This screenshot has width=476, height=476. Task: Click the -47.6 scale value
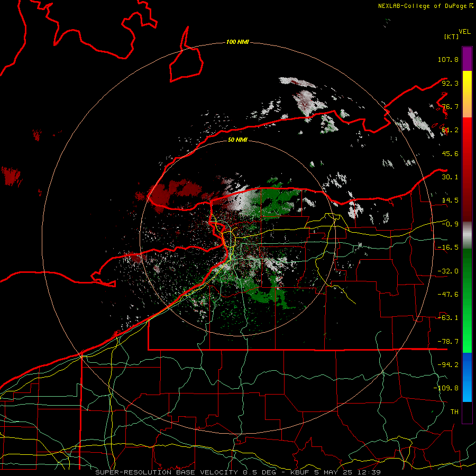(x=448, y=295)
